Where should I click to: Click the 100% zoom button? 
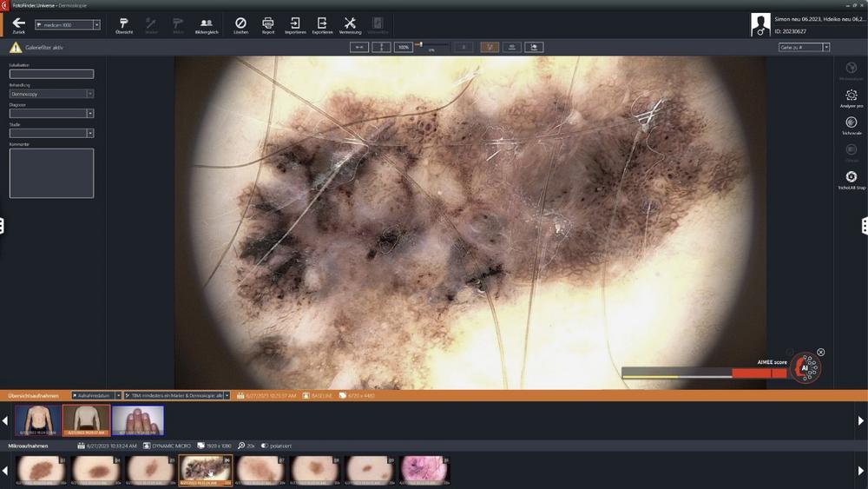(x=403, y=47)
